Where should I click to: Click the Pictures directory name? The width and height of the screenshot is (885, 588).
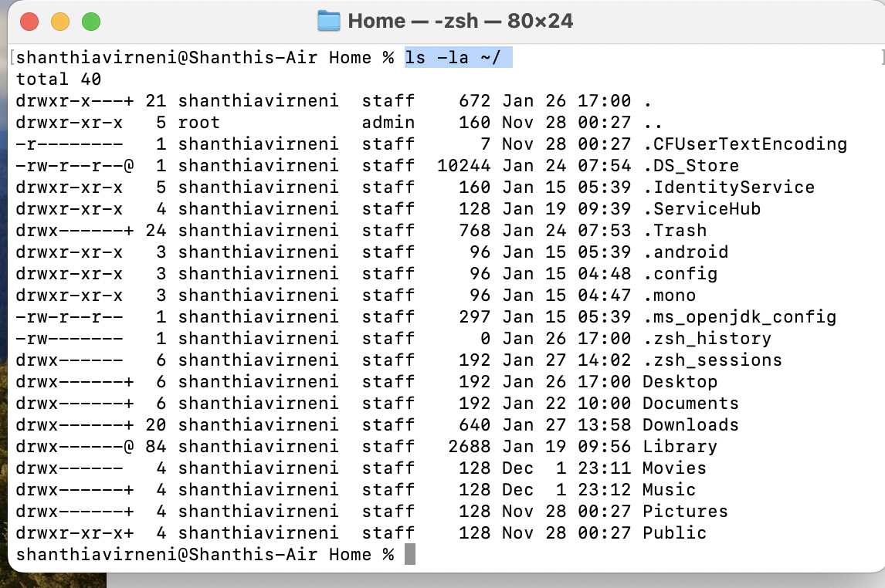[x=686, y=512]
